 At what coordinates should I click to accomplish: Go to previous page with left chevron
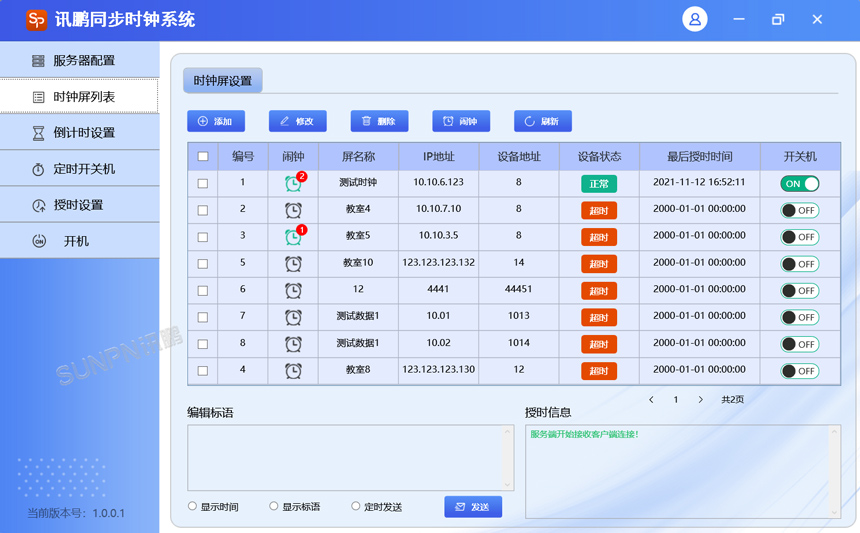[x=651, y=400]
